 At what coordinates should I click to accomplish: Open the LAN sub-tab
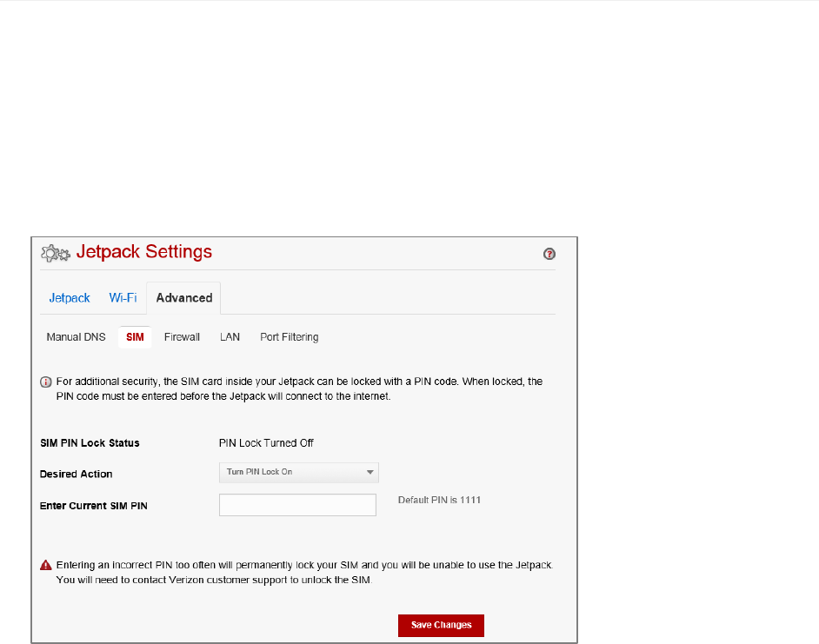pyautogui.click(x=230, y=337)
